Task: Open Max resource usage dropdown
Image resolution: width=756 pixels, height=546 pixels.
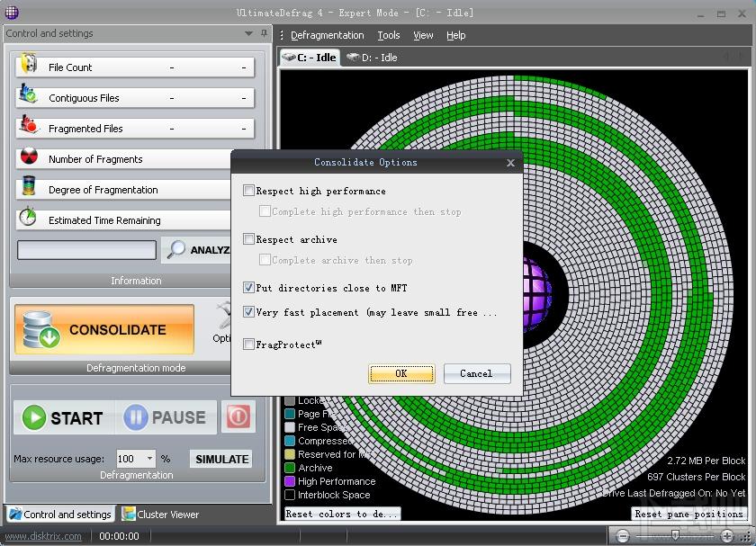Action: click(150, 458)
